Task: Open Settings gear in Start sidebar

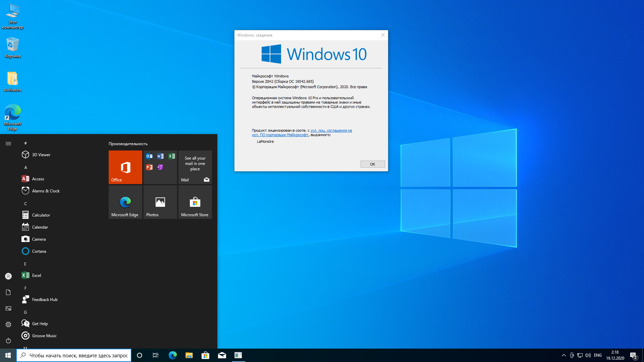Action: pyautogui.click(x=8, y=324)
